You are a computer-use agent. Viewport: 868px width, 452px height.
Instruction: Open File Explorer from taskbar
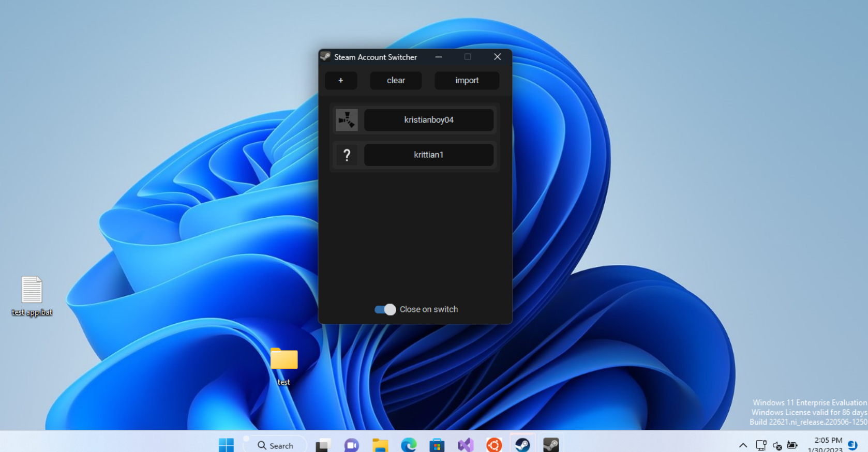[380, 445]
